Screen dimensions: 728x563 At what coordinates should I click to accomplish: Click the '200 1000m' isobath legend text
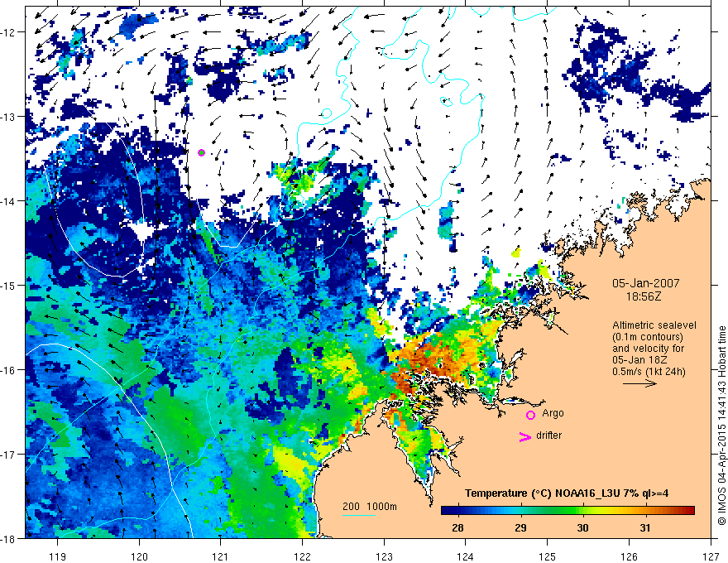(x=370, y=507)
